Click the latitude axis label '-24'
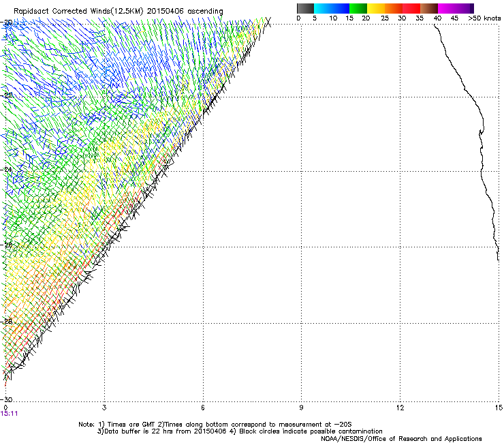Screen dimensions: 504x443 tap(7, 169)
